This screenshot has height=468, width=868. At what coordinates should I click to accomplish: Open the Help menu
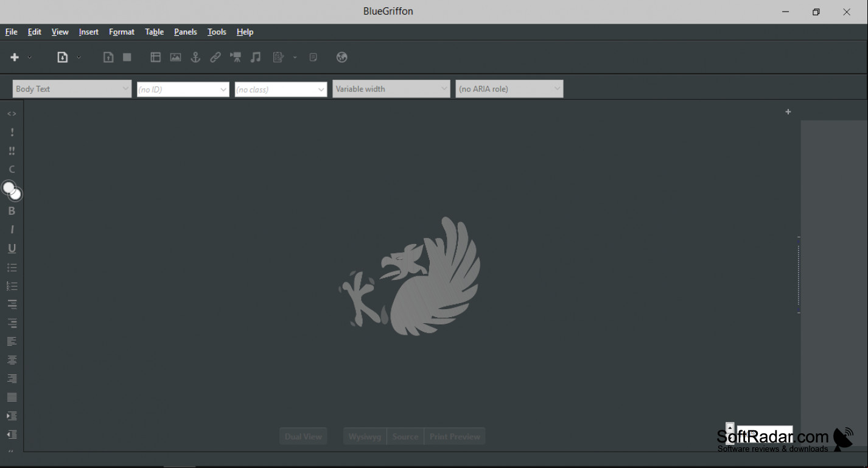[245, 32]
